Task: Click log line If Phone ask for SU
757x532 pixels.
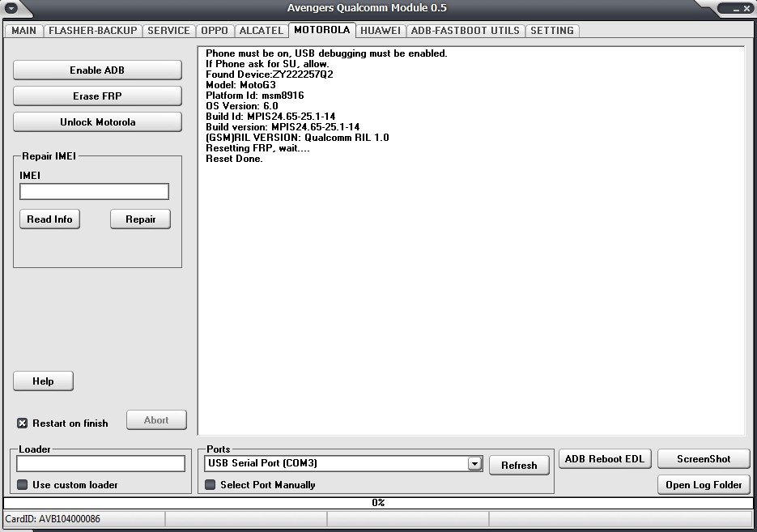Action: 267,64
